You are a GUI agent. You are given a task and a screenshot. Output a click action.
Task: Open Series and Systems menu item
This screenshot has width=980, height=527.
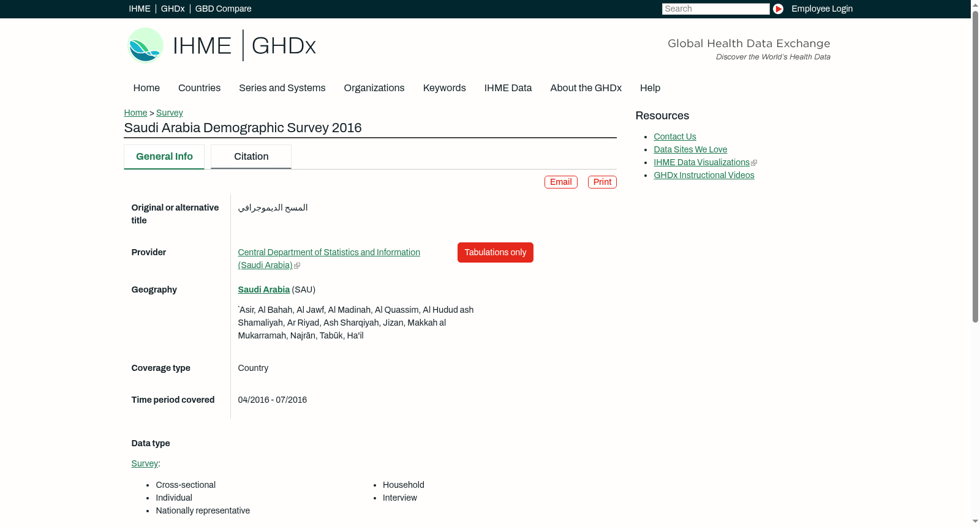pyautogui.click(x=282, y=88)
